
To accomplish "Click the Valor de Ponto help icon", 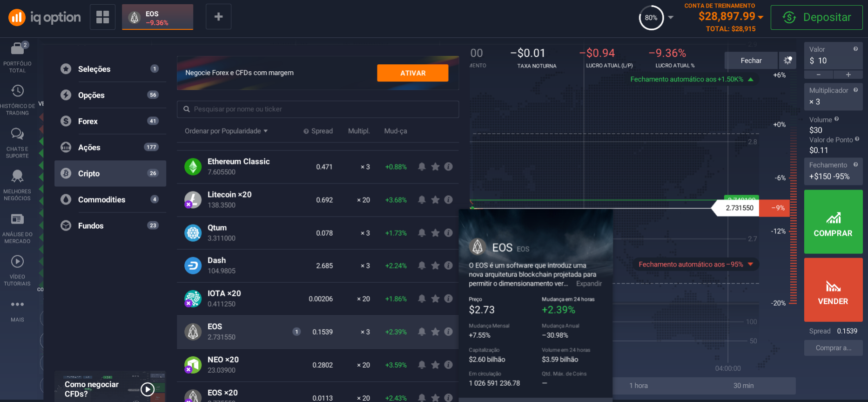I will click(x=857, y=139).
